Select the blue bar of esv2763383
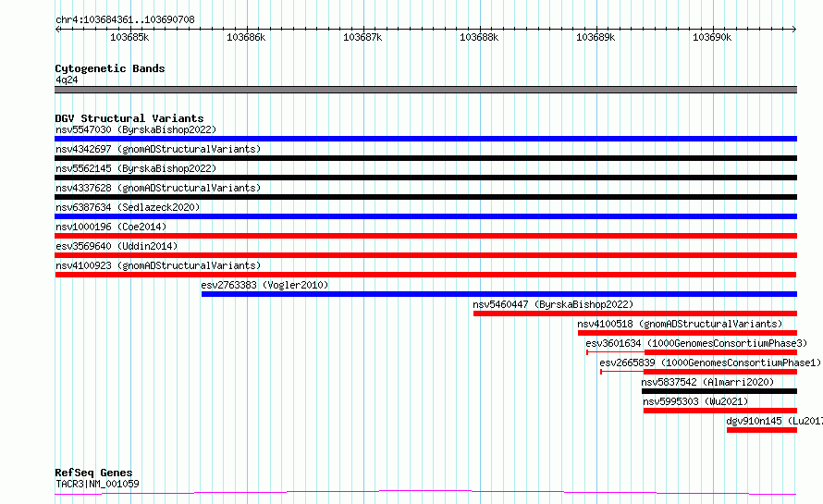The height and width of the screenshot is (504, 823). (x=499, y=294)
